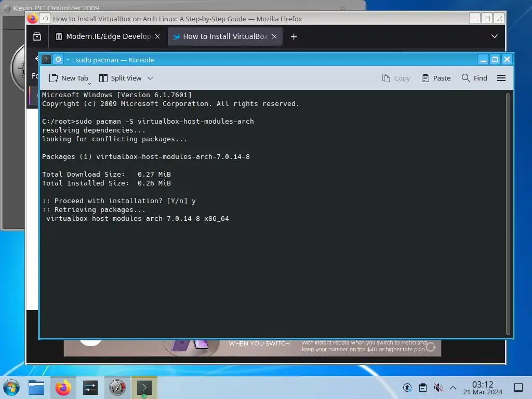The width and height of the screenshot is (532, 399).
Task: Click 'resolving dependencies...' line
Action: tap(94, 130)
